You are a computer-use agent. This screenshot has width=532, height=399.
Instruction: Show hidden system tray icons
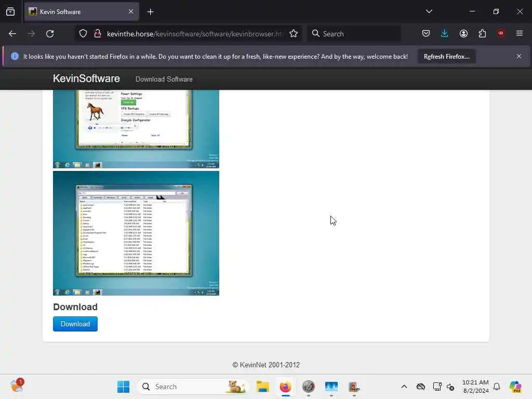404,387
